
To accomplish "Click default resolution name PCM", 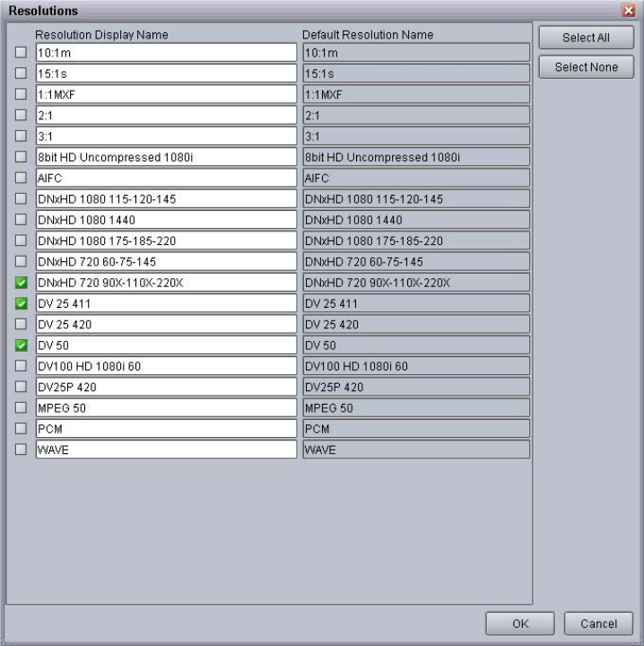I will [x=416, y=429].
